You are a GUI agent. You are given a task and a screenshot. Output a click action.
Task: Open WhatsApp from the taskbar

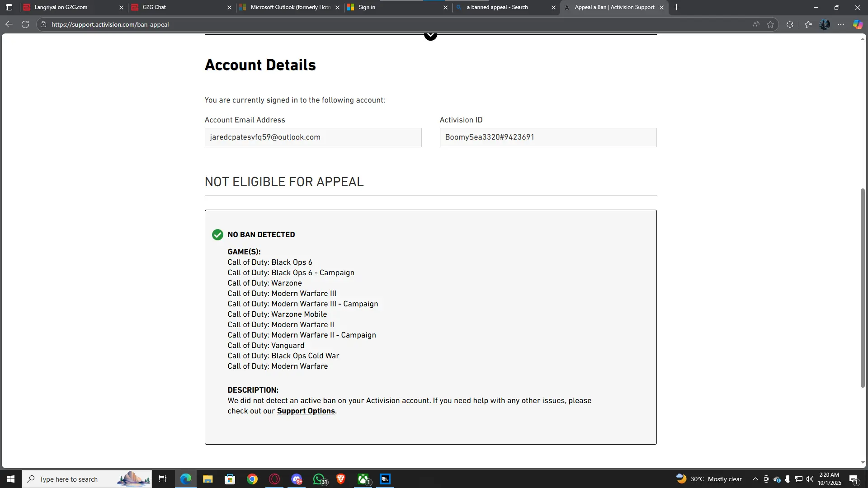coord(319,479)
